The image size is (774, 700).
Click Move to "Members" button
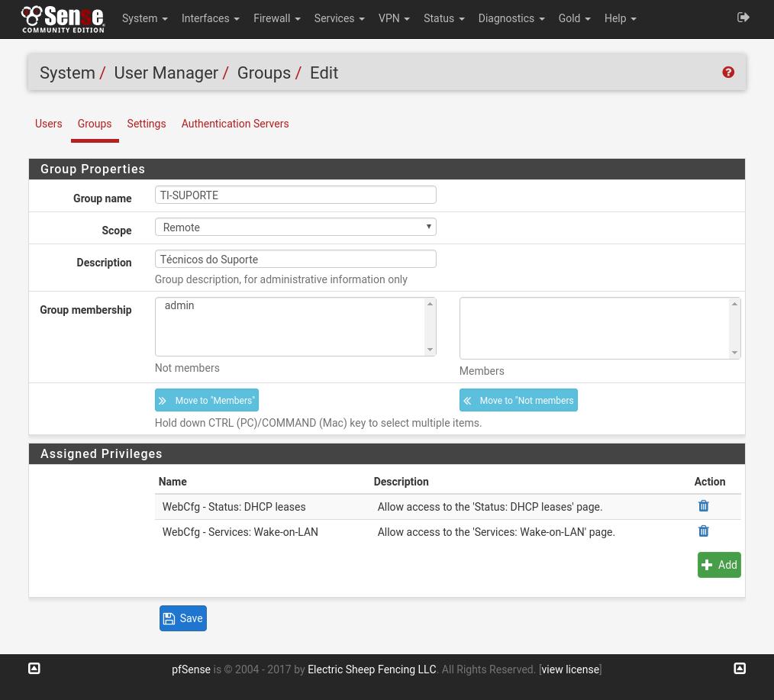click(206, 400)
